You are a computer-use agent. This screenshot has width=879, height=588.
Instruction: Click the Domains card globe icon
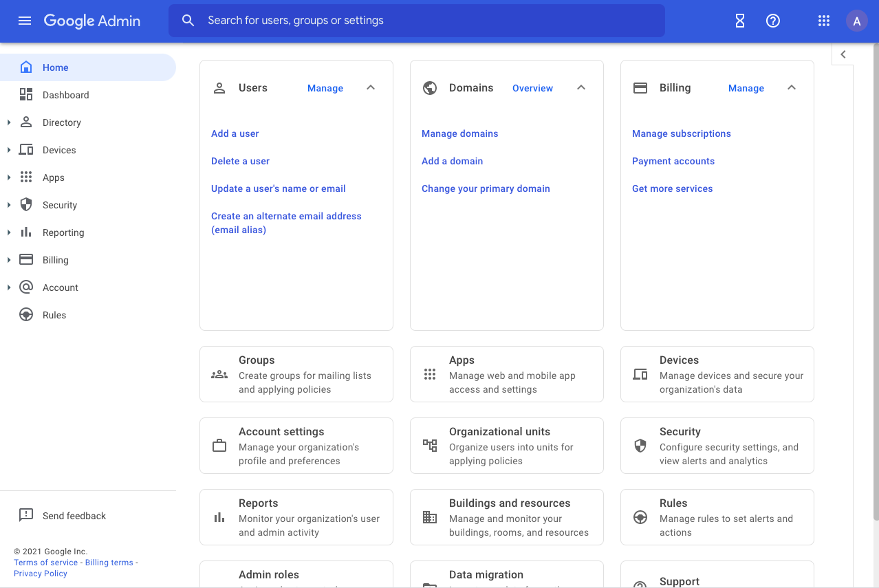click(x=430, y=88)
